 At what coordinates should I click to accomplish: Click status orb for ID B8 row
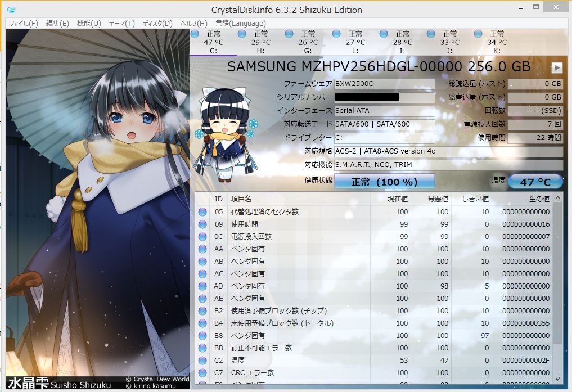pos(202,336)
